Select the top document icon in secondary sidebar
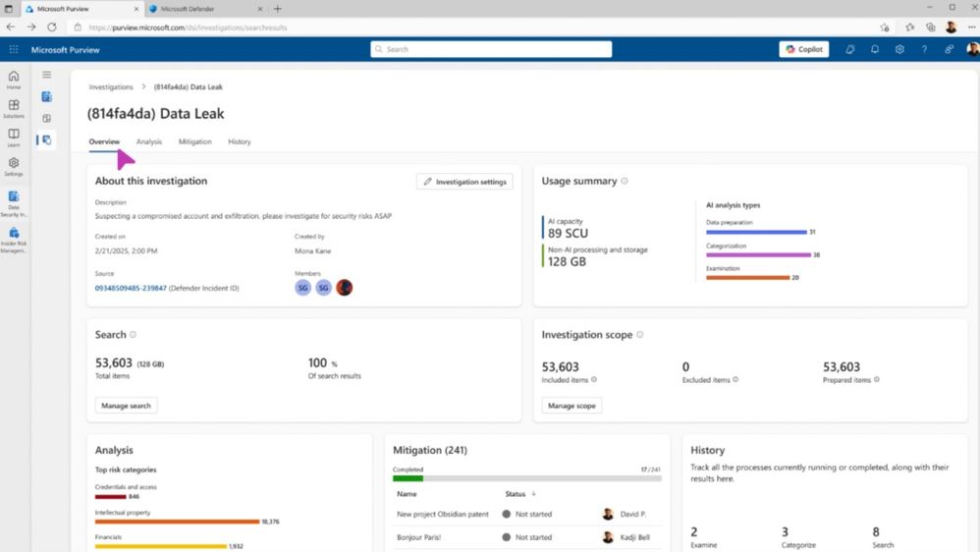 point(47,96)
